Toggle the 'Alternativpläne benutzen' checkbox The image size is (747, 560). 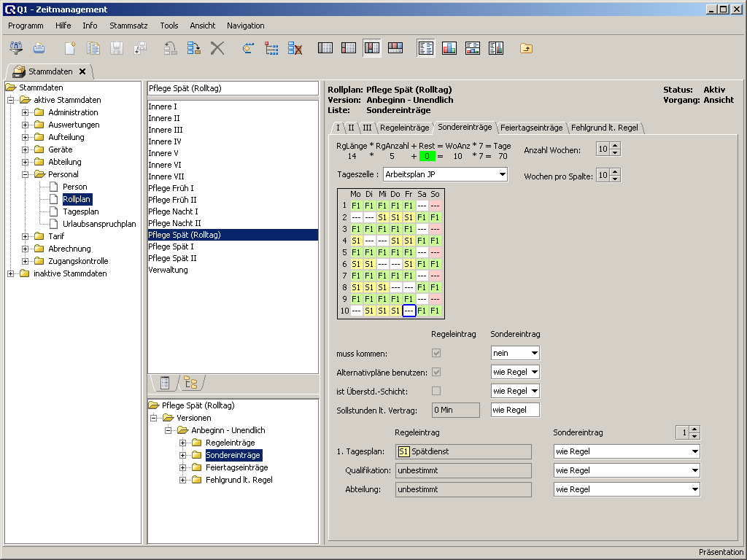[x=436, y=372]
